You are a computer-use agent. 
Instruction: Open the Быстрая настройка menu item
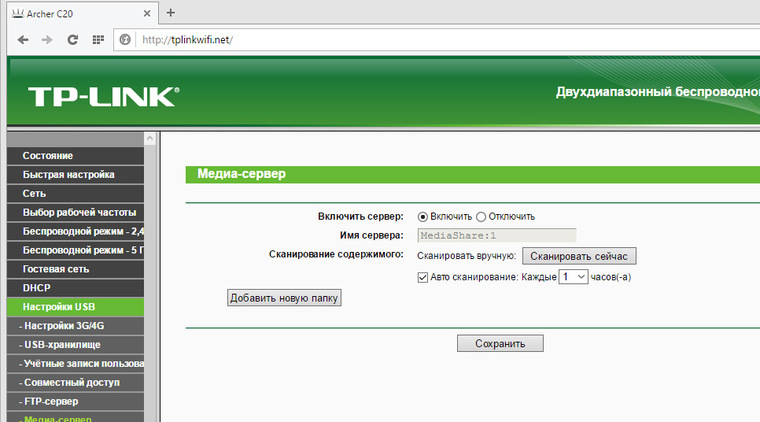[76, 174]
